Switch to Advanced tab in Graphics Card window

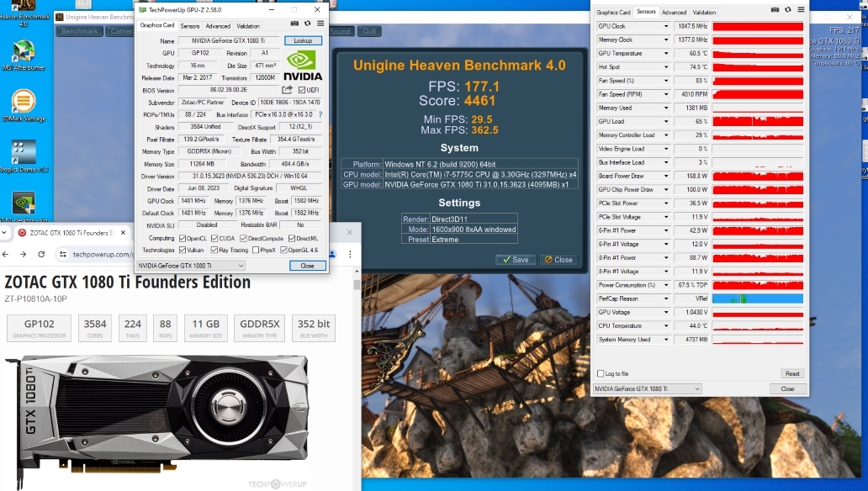pyautogui.click(x=218, y=26)
